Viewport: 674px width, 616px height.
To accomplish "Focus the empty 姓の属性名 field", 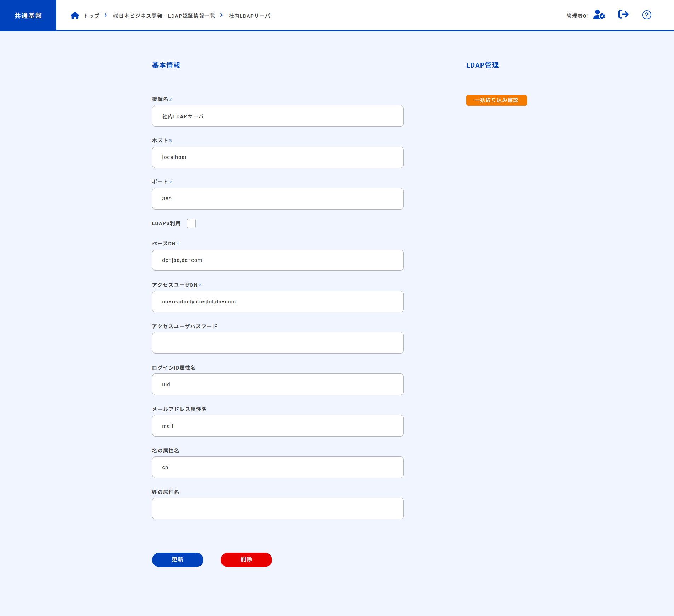I will click(x=278, y=509).
